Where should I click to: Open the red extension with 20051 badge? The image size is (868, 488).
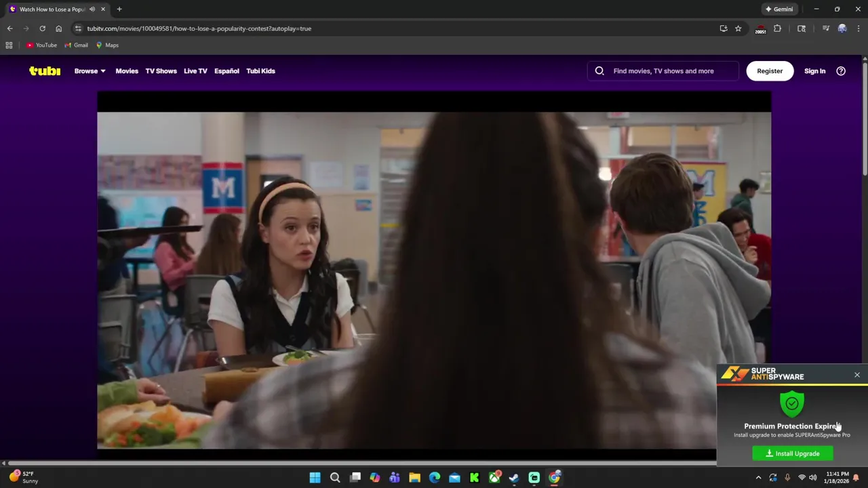[761, 28]
